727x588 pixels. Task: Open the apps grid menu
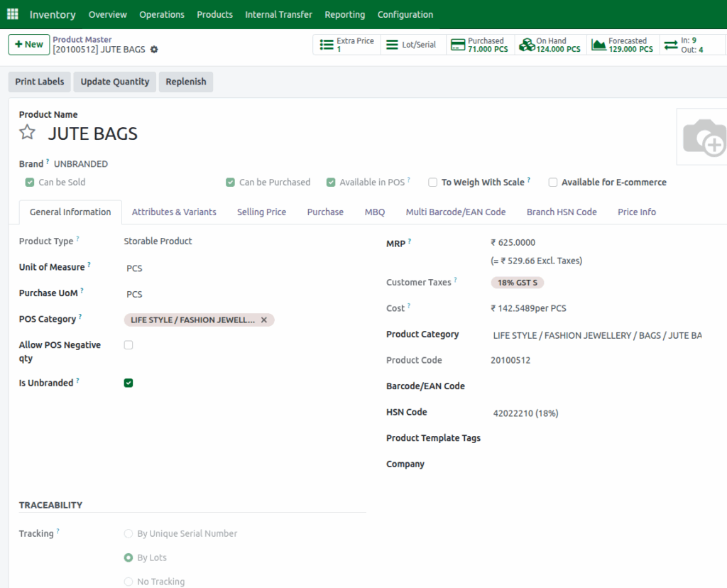point(12,14)
